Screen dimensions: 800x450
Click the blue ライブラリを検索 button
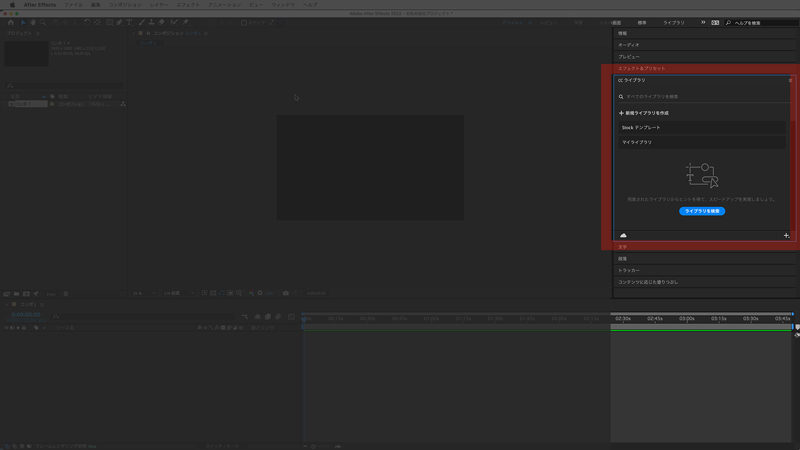click(701, 211)
